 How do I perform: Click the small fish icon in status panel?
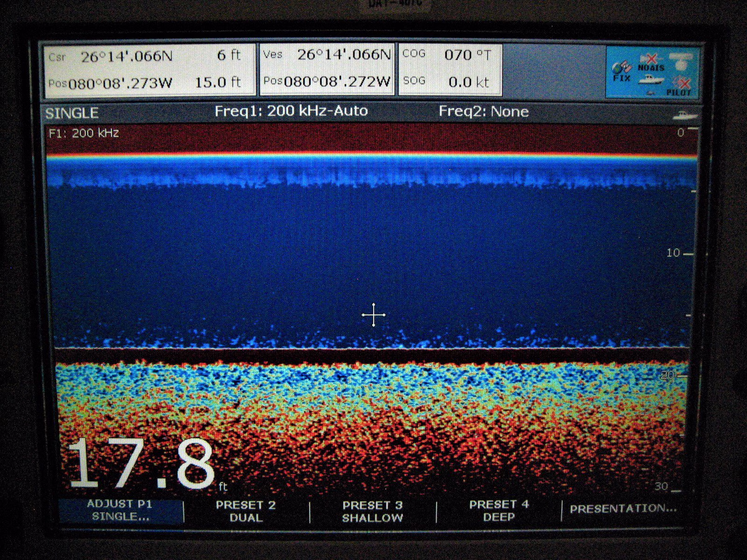point(651,93)
